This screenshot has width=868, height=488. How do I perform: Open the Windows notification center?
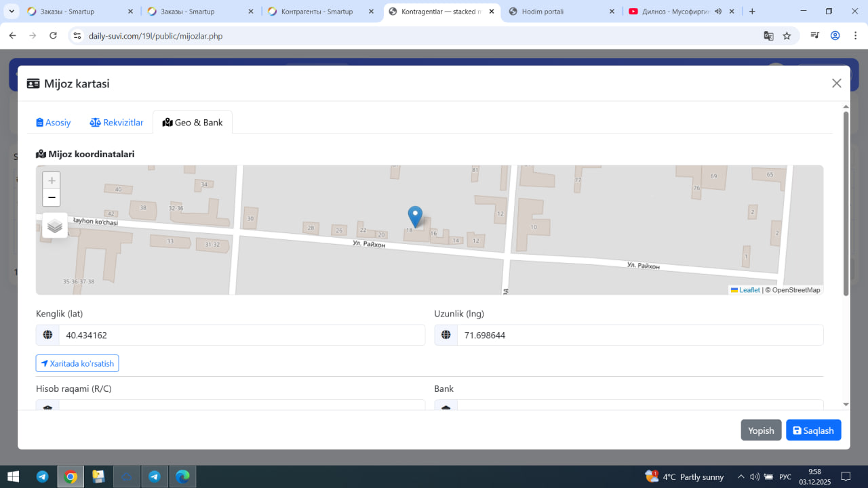coord(846,476)
